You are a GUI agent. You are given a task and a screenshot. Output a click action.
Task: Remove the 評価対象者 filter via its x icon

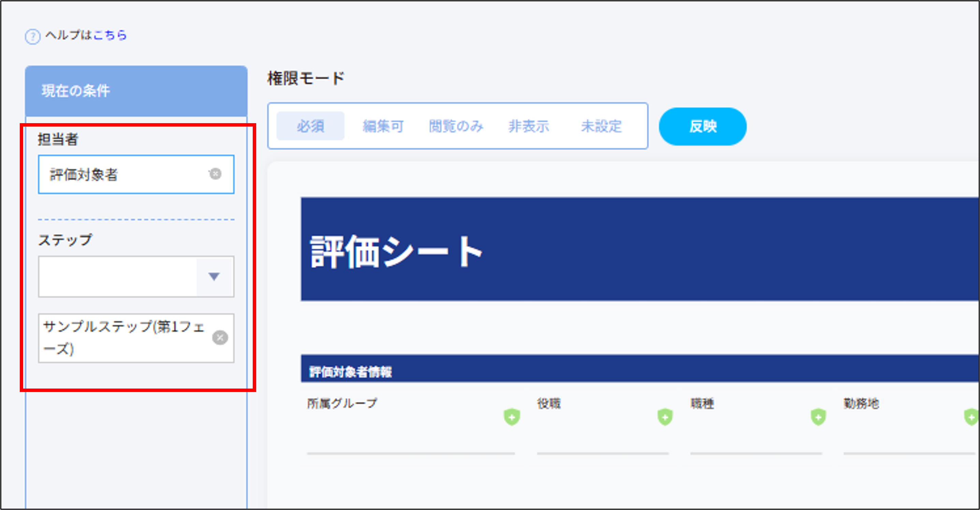tap(216, 174)
